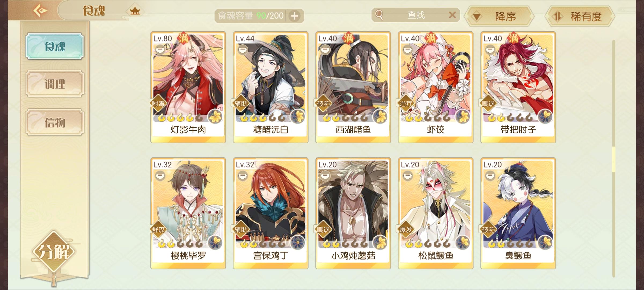Click bowl icon on 糖醋沅白 card
The width and height of the screenshot is (644, 290).
[x=243, y=50]
